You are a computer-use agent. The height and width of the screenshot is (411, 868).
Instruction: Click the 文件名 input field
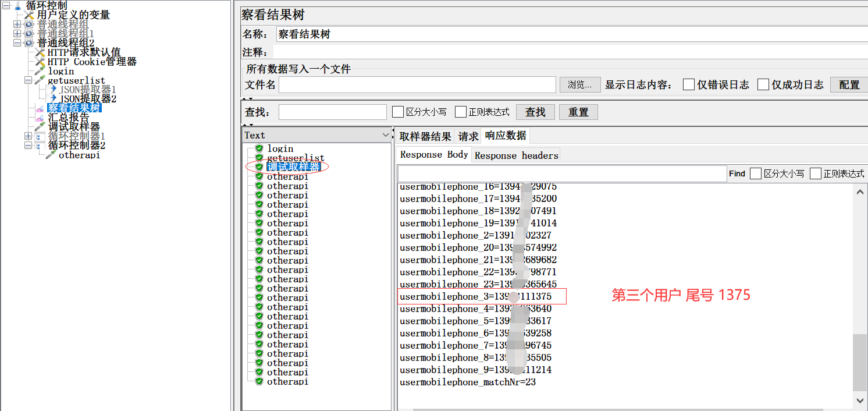tap(417, 85)
